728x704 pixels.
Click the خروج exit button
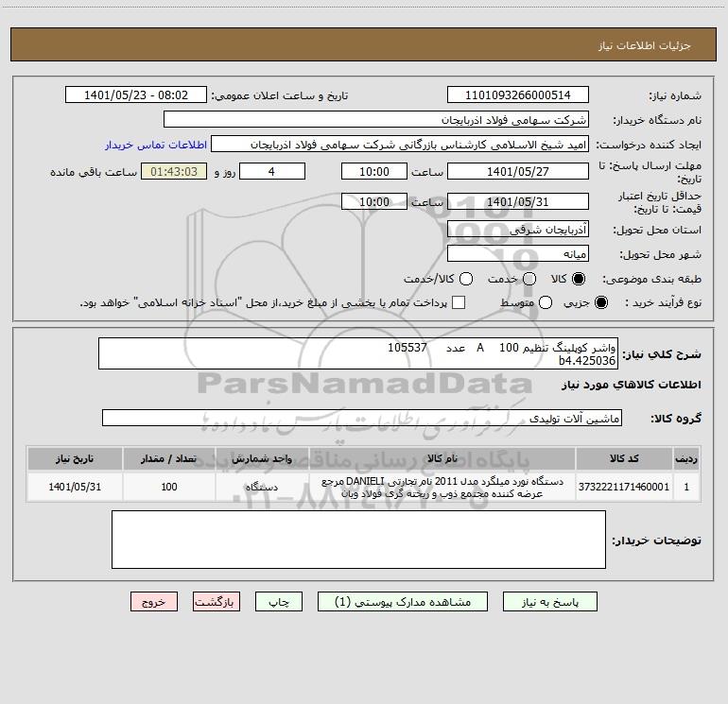[x=154, y=602]
